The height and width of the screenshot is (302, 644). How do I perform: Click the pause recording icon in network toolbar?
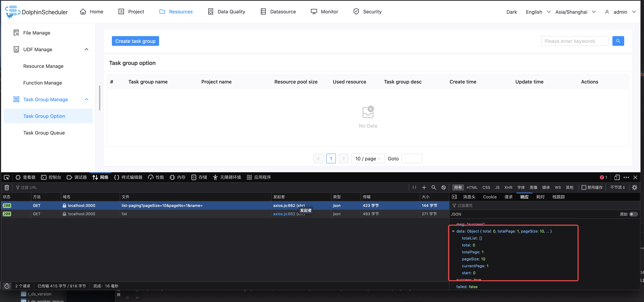tap(414, 187)
